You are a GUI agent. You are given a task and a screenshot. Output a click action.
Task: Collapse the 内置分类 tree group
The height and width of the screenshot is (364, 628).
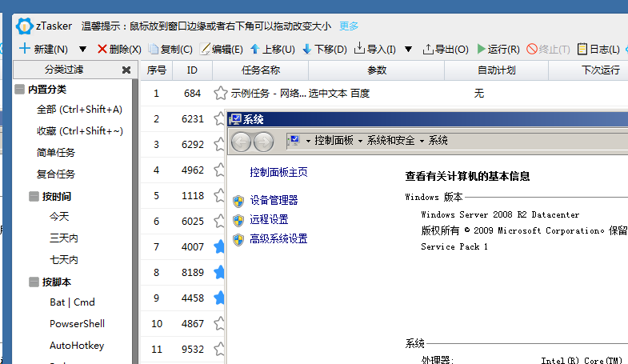[19, 89]
